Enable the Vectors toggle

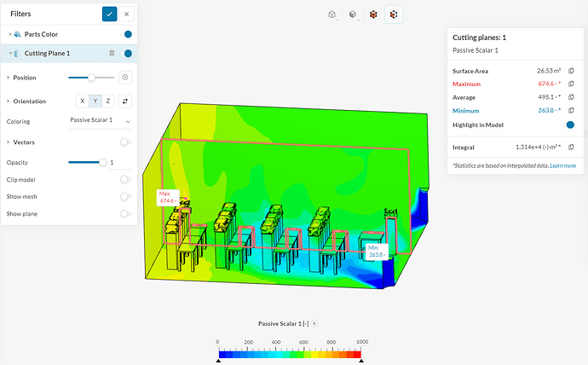pyautogui.click(x=125, y=142)
